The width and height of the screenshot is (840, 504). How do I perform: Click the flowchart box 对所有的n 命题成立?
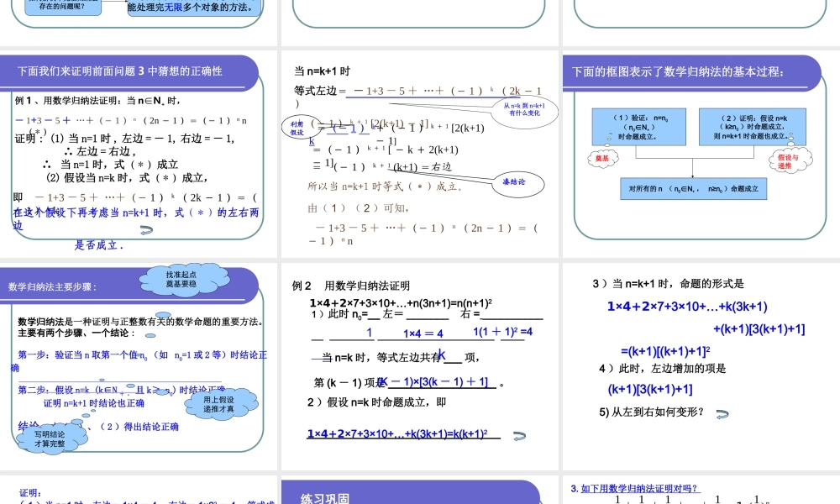tap(693, 188)
